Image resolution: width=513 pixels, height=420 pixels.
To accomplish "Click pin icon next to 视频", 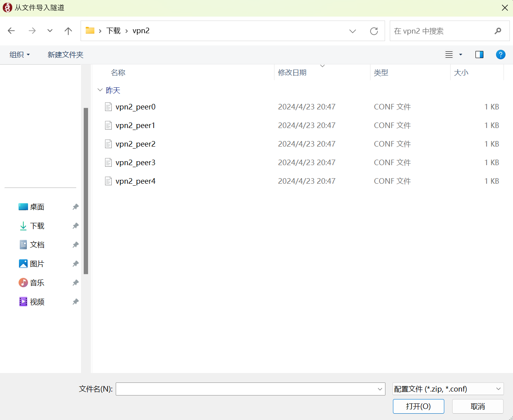I will pyautogui.click(x=75, y=301).
